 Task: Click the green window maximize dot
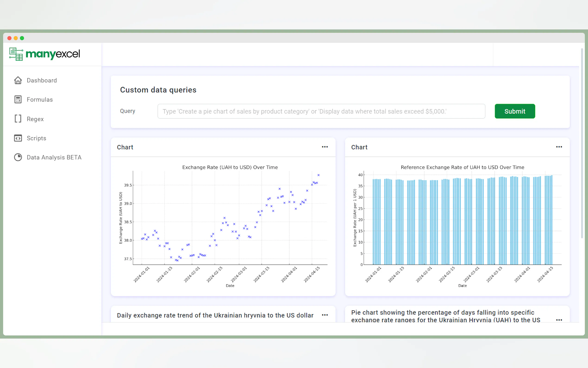click(x=22, y=38)
